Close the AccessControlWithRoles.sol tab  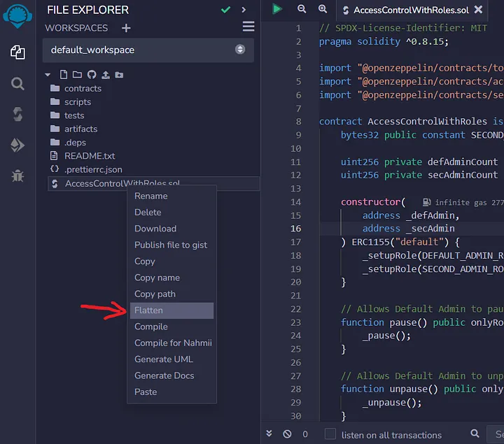478,10
